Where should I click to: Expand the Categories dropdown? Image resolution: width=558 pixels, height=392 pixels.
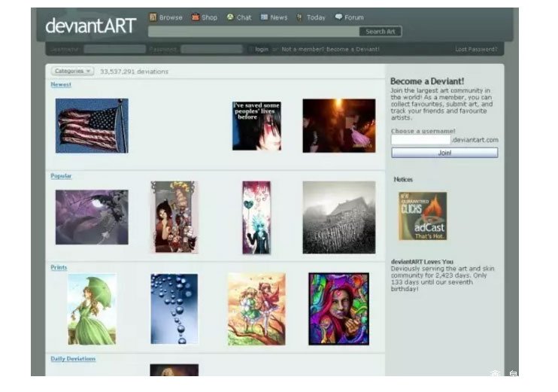pos(72,71)
